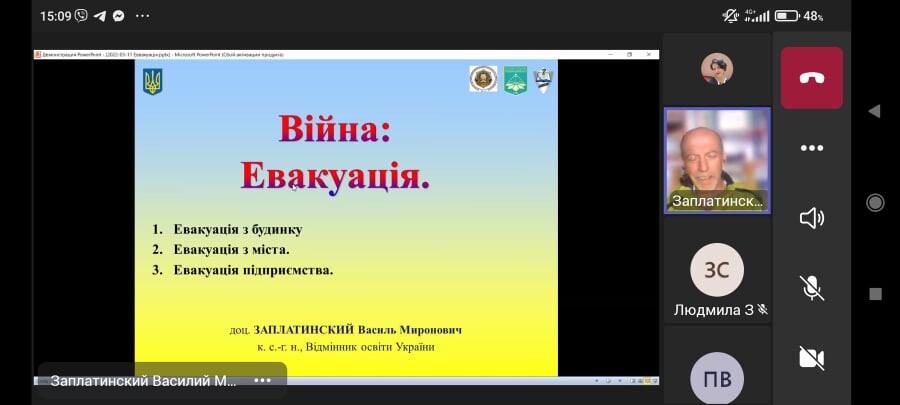
Task: Select the Заплатинск... video tile
Action: 717,161
